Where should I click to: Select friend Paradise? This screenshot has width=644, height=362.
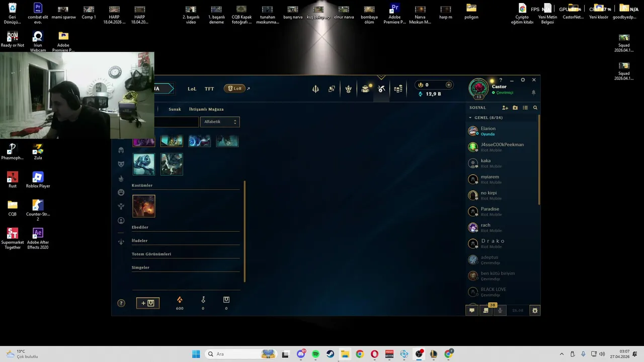pos(502,212)
